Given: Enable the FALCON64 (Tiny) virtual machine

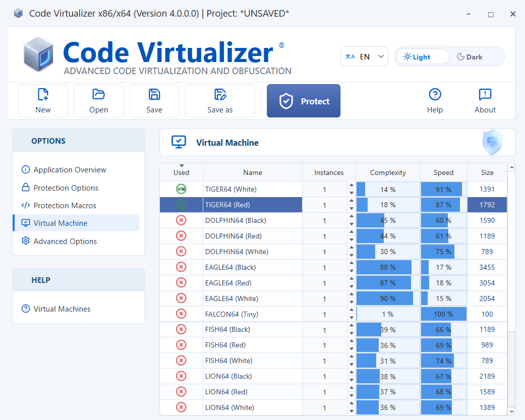Looking at the screenshot, I should pos(181,314).
